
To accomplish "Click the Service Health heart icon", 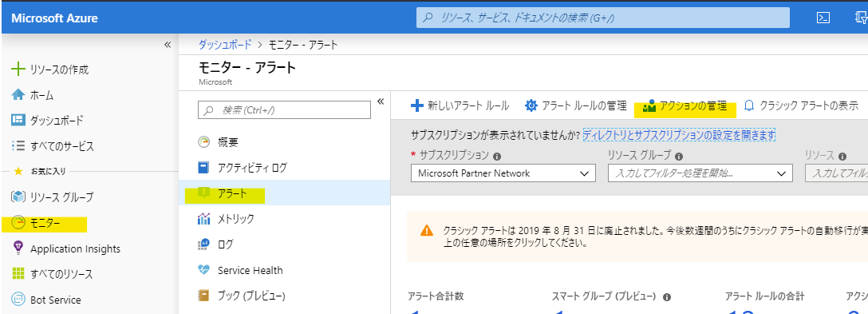I will [x=203, y=270].
